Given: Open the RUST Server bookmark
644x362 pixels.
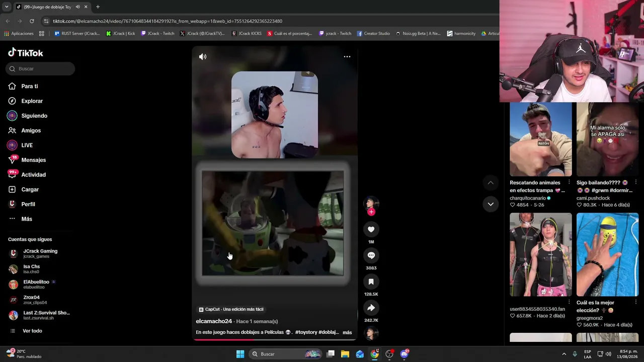Looking at the screenshot, I should coord(77,34).
